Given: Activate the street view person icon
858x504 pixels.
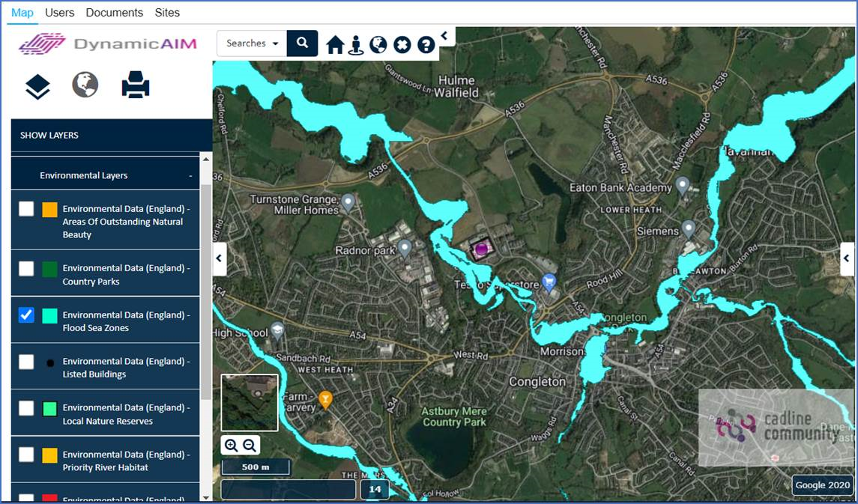Looking at the screenshot, I should pos(356,45).
